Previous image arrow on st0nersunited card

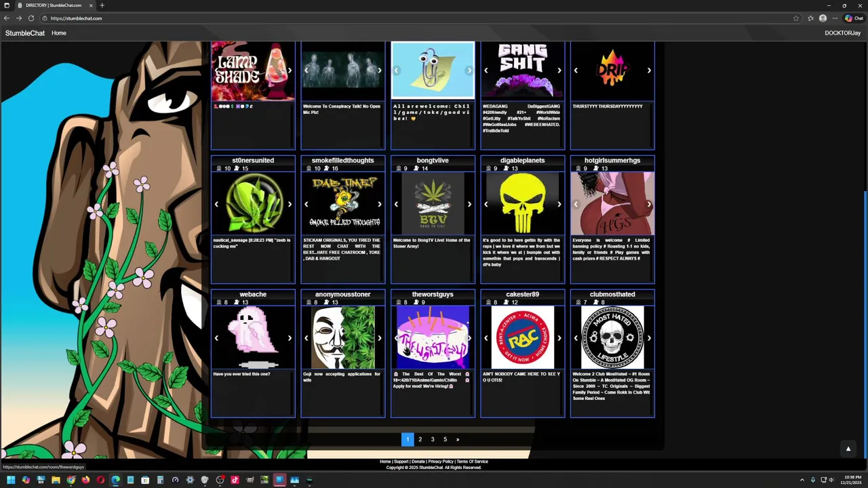coord(216,204)
